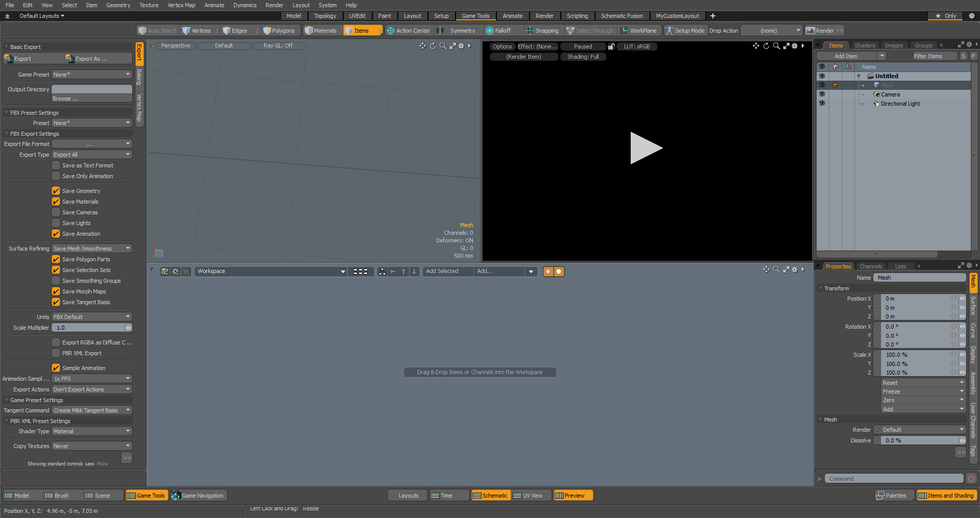The height and width of the screenshot is (518, 980).
Task: Select Vertices selection mode
Action: click(197, 31)
